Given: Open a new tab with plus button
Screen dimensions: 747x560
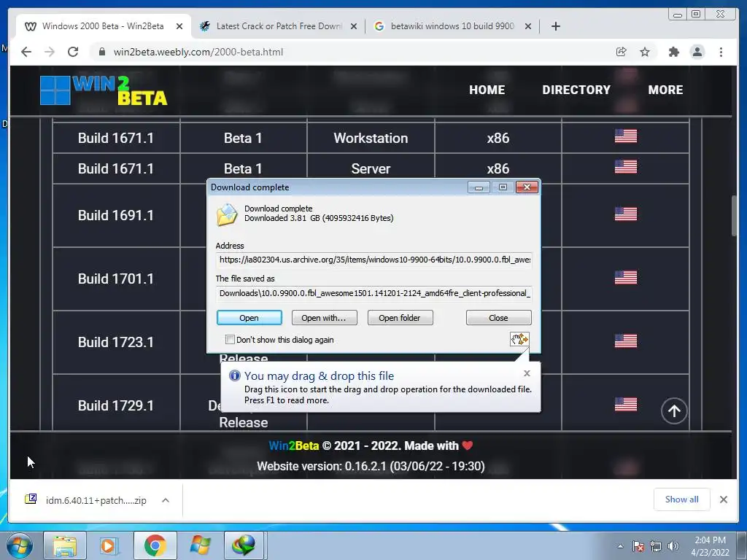Looking at the screenshot, I should [x=555, y=26].
